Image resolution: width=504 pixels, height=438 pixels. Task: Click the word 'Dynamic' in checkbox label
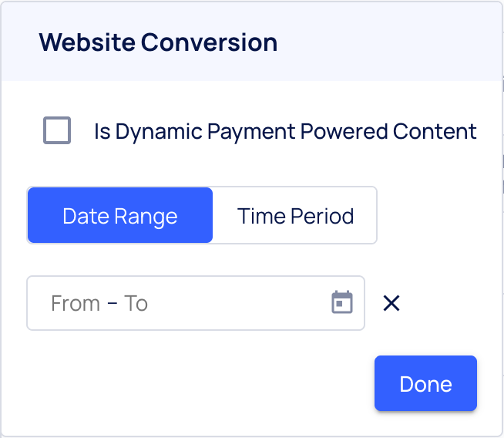[x=158, y=131]
